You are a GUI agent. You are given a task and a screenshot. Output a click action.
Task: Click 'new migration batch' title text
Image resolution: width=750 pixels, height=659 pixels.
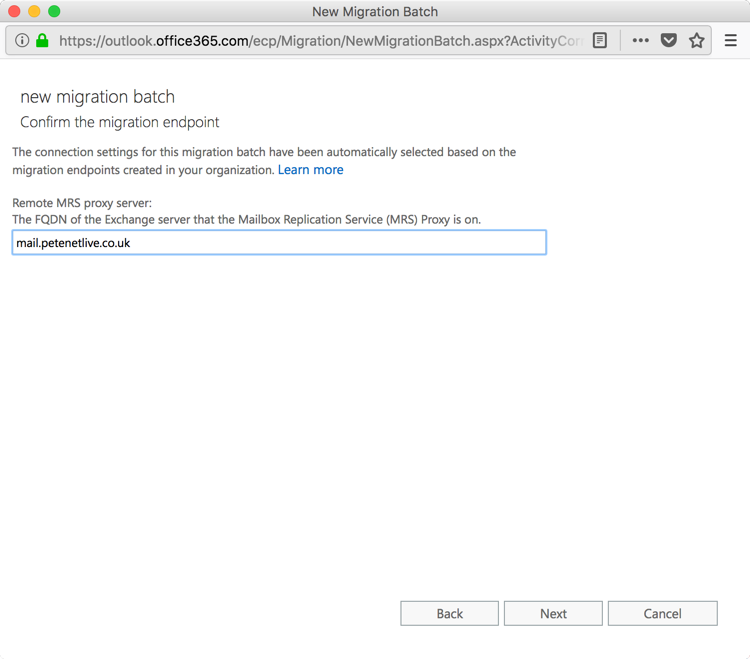point(98,97)
